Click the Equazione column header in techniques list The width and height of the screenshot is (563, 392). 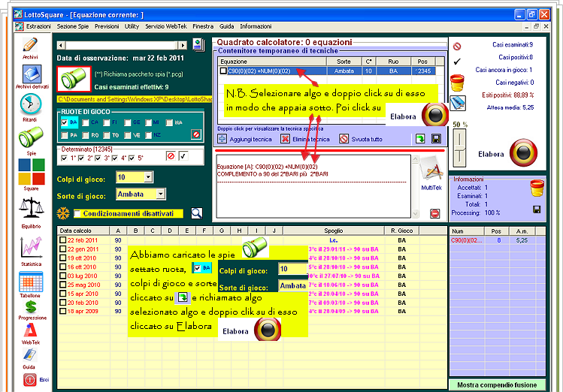pos(272,62)
